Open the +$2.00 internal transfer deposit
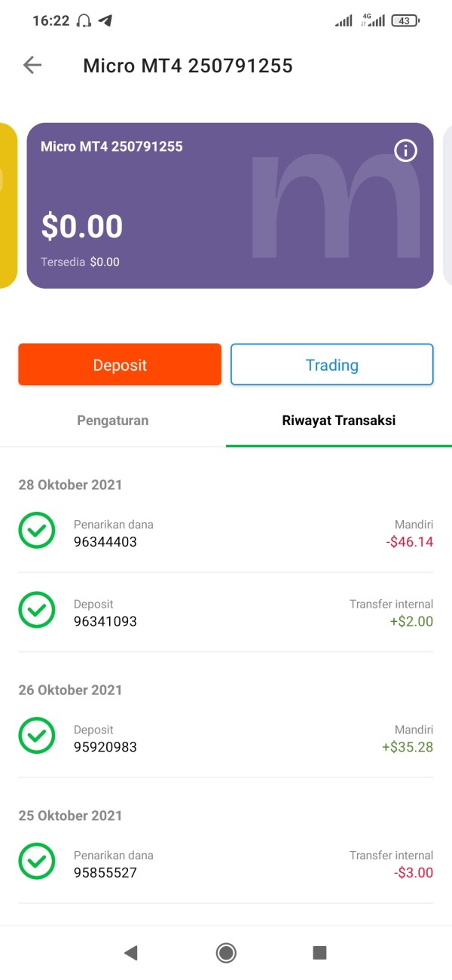This screenshot has width=452, height=980. [226, 613]
